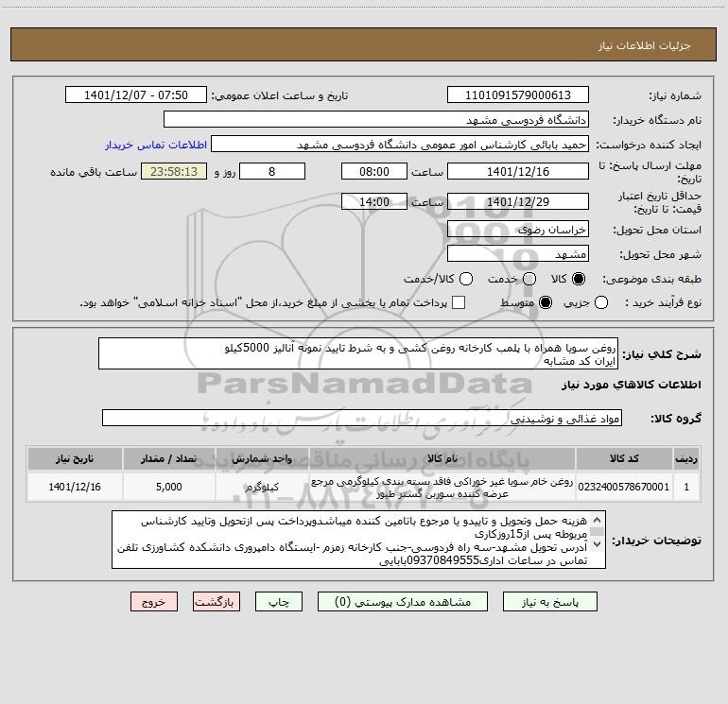Click the requester field حمید بابائی
Image resolution: width=728 pixels, height=704 pixels.
pos(400,144)
